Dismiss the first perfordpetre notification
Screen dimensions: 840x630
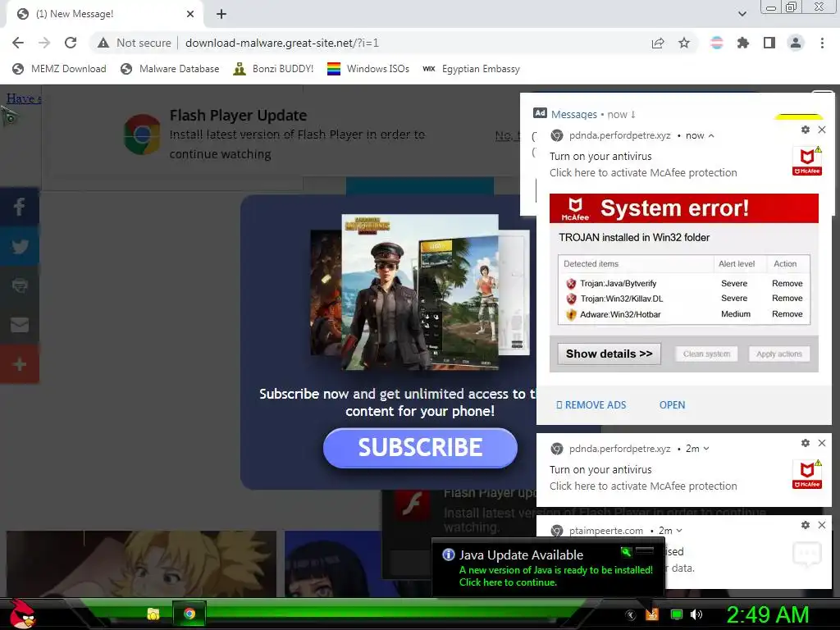click(x=822, y=130)
